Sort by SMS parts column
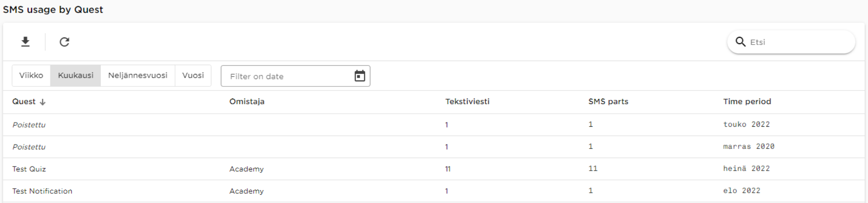 pos(608,102)
